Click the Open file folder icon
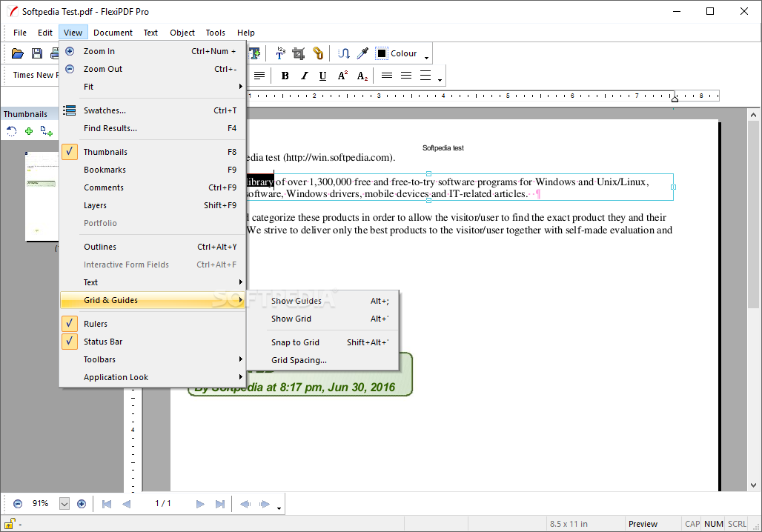Screen dimensions: 762x532 pyautogui.click(x=18, y=53)
